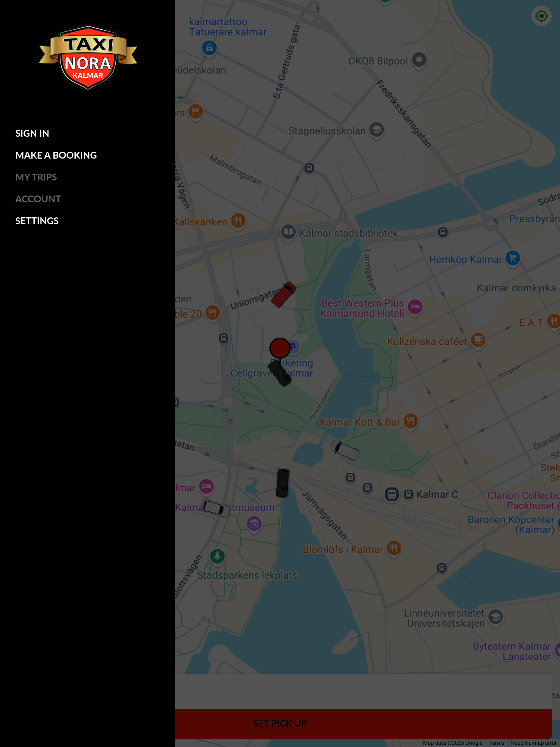560x747 pixels.
Task: Open the Sign In menu item
Action: (32, 133)
